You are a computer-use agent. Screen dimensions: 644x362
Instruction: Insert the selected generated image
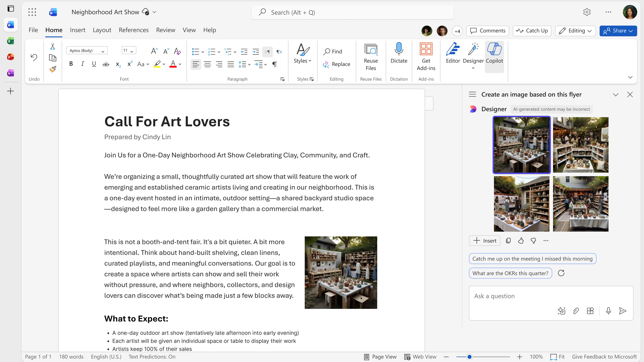pos(484,241)
